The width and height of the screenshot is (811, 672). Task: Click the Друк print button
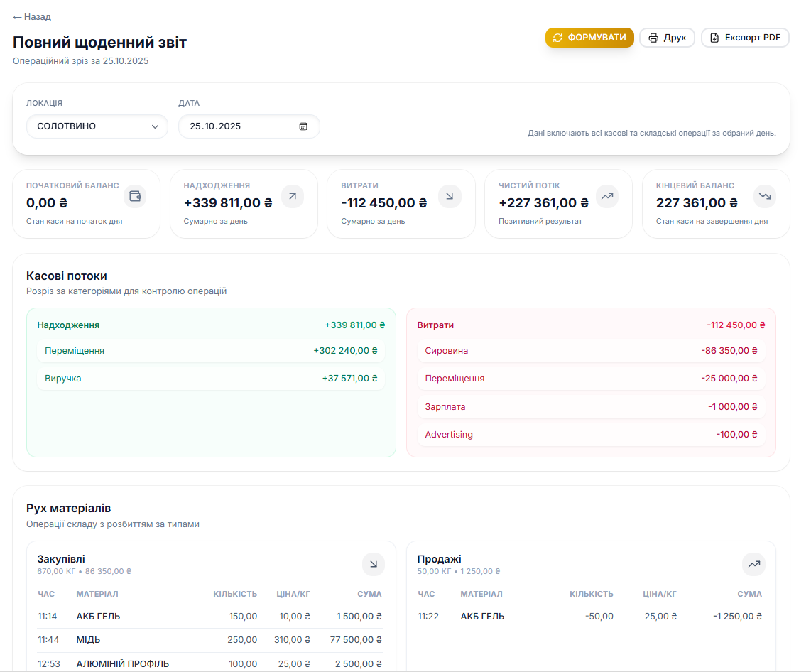667,38
